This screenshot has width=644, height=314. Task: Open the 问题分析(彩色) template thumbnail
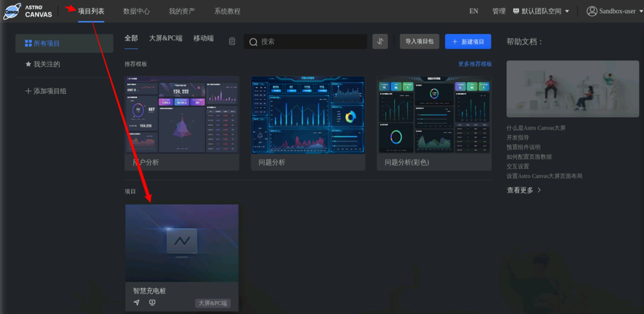(434, 115)
